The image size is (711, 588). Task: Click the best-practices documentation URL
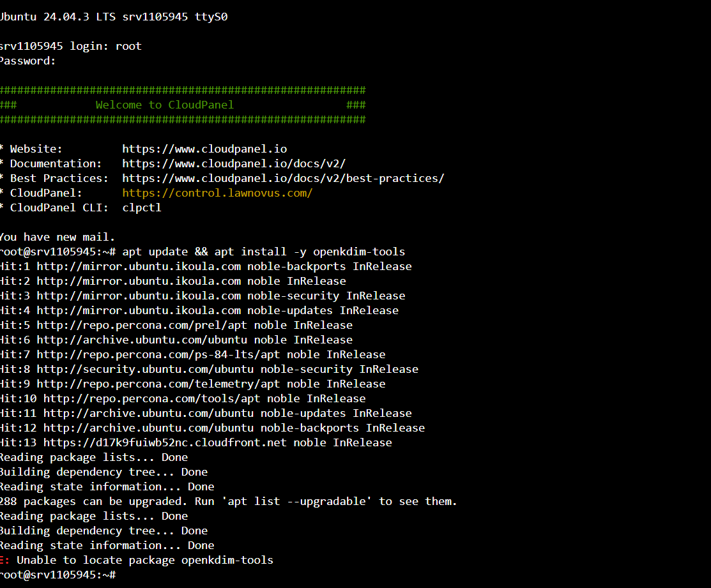284,179
